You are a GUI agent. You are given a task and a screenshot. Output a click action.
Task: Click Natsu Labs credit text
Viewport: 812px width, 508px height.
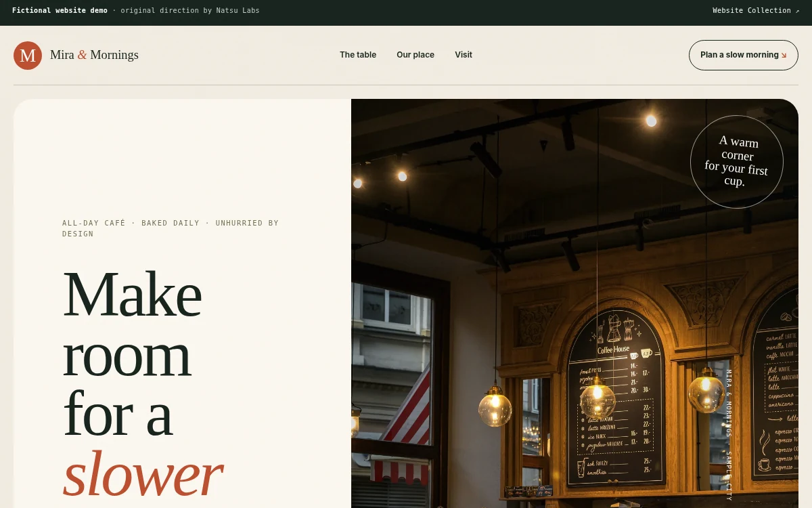tap(238, 10)
